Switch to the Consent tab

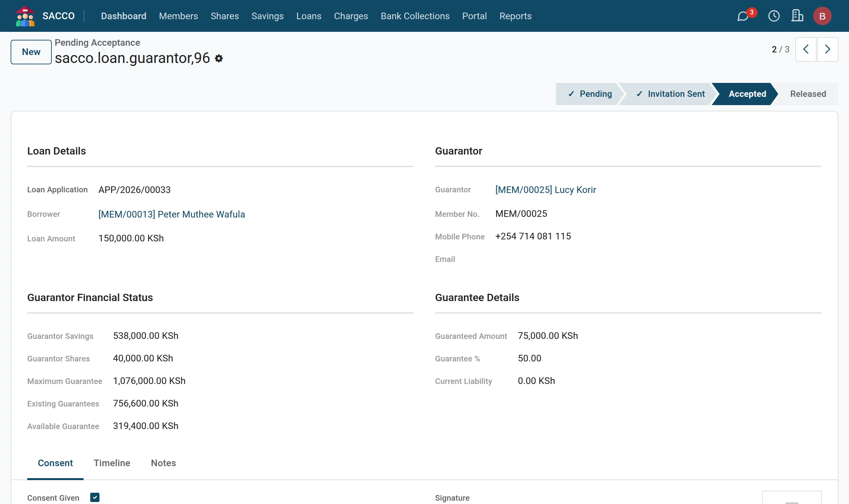55,463
